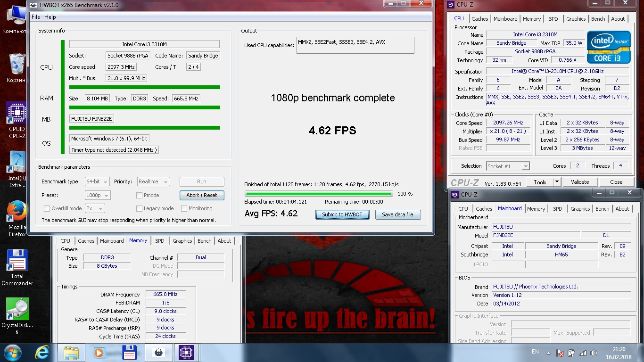This screenshot has height=362, width=644.
Task: Open the Benchmark type 64-bit dropdown
Action: (x=97, y=181)
